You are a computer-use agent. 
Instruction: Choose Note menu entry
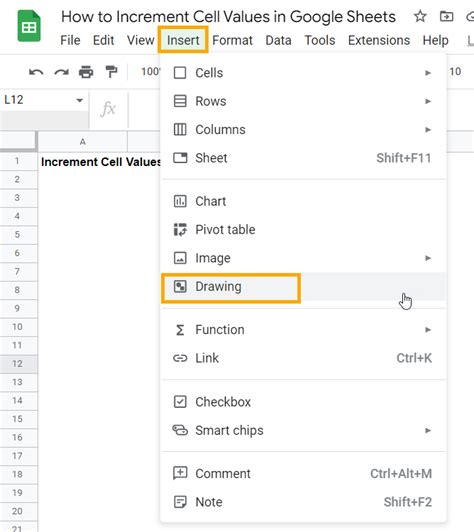click(303, 502)
